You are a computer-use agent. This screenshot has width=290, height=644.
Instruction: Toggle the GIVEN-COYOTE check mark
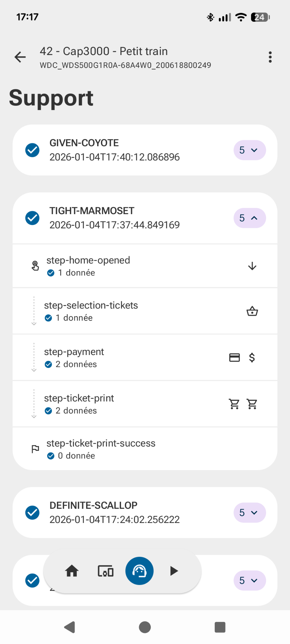click(32, 150)
